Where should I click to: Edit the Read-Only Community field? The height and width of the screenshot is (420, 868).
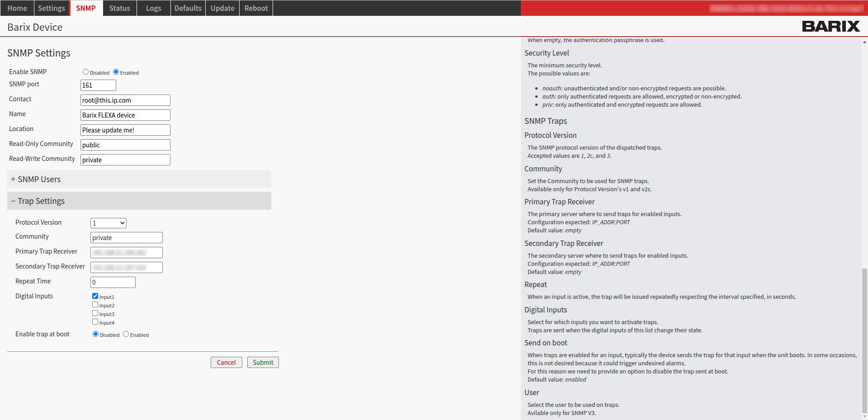[125, 145]
